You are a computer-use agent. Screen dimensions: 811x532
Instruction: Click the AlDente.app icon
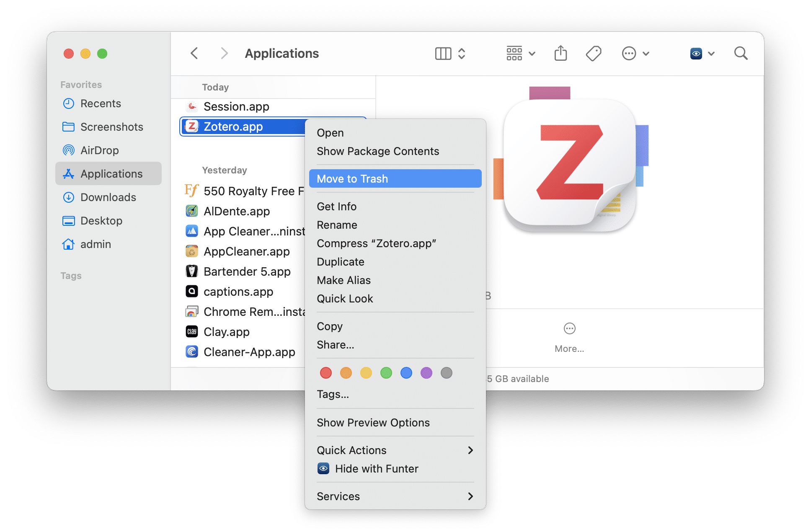pos(192,211)
